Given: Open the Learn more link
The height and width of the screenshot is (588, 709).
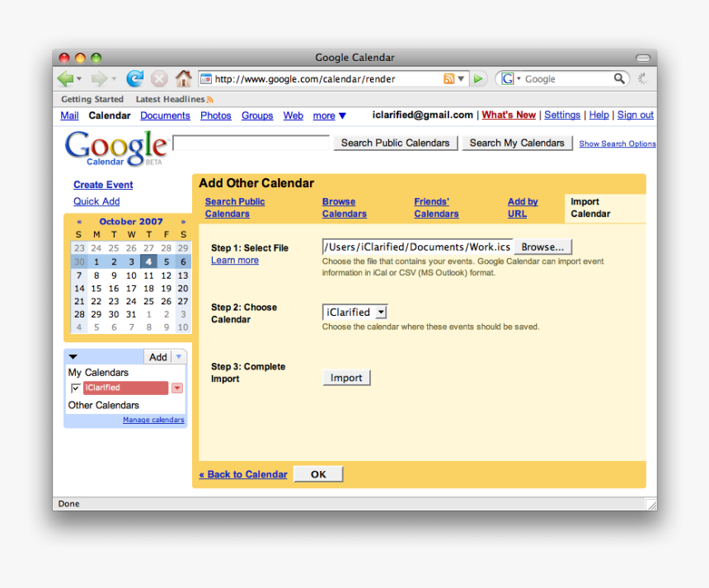Looking at the screenshot, I should (235, 261).
